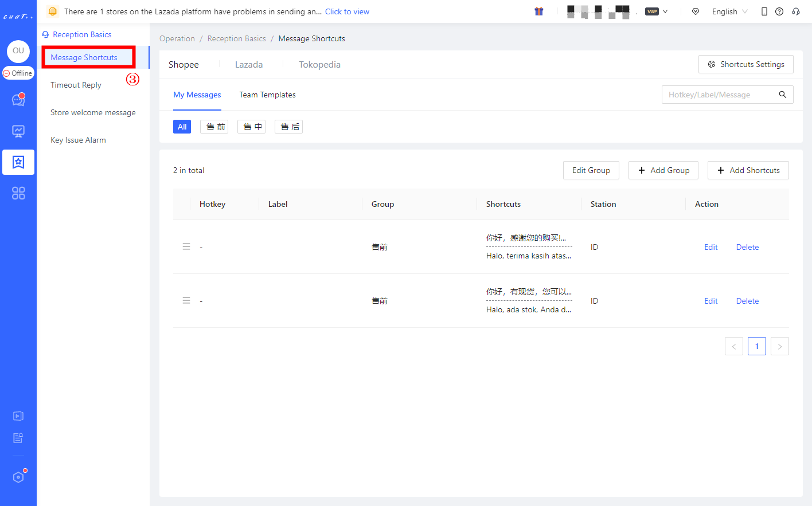The image size is (812, 506).
Task: Open Key Issue Alarm menu item
Action: 78,140
